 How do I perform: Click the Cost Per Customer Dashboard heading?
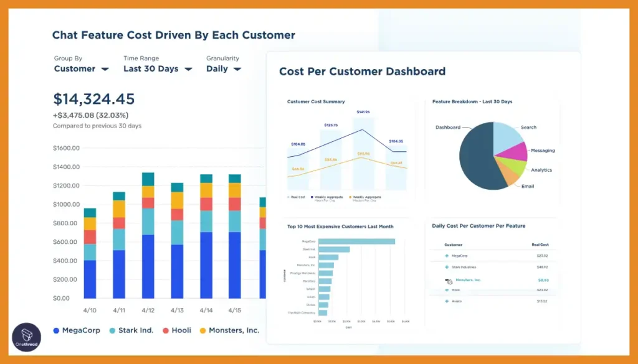362,72
